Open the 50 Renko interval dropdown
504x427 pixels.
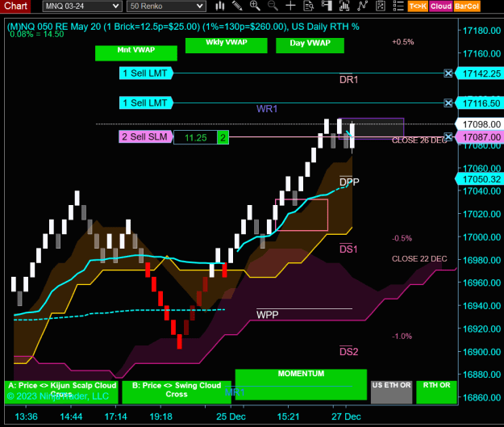pos(166,6)
